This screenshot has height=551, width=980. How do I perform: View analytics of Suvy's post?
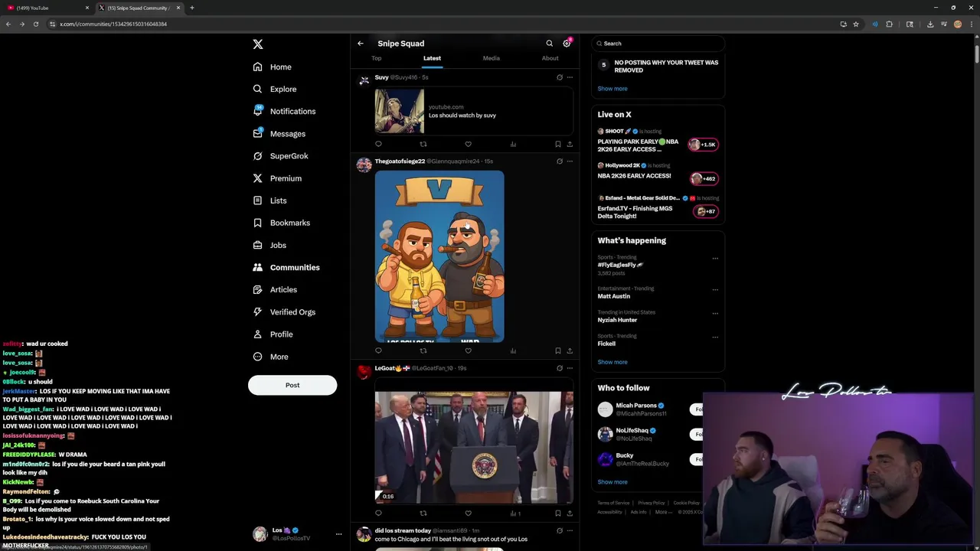[x=513, y=144]
